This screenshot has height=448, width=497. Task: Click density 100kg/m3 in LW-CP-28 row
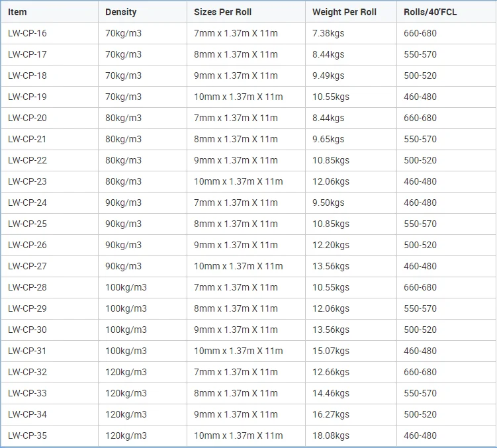(126, 288)
